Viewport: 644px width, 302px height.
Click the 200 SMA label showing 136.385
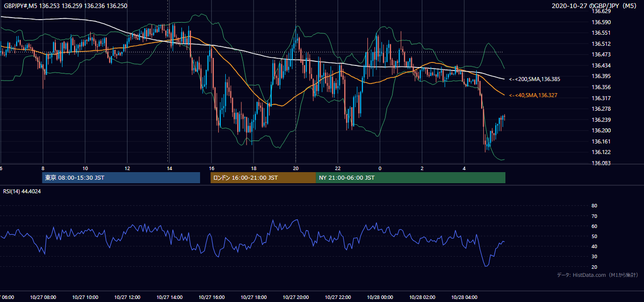point(535,80)
